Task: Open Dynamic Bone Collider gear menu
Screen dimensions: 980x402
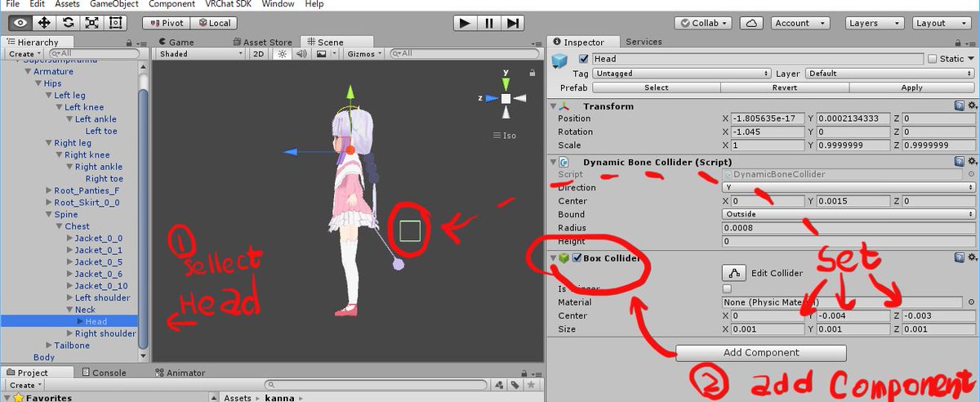Action: click(972, 162)
